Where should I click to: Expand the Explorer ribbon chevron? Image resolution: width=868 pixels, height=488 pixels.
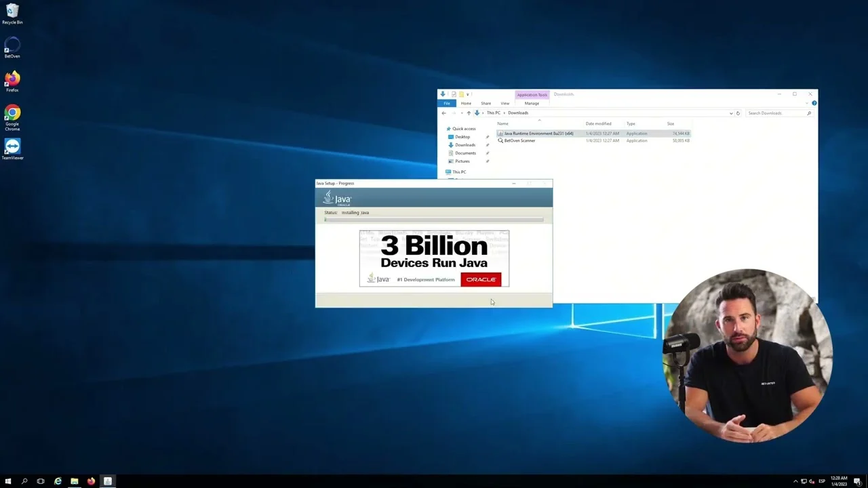(x=807, y=103)
